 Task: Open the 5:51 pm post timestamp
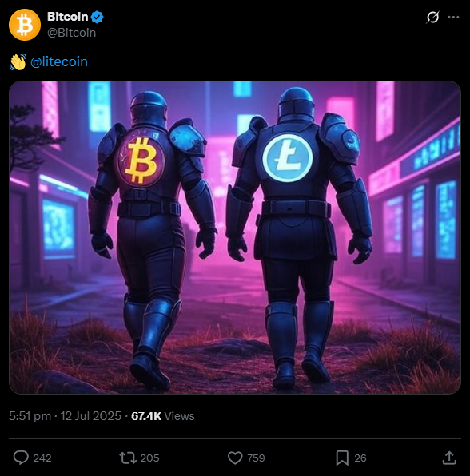pos(65,416)
